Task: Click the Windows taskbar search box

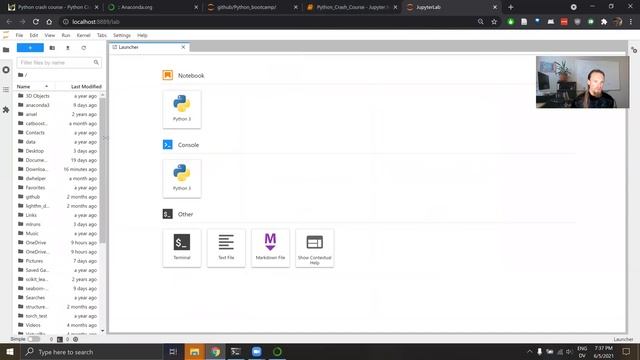Action: 91,352
